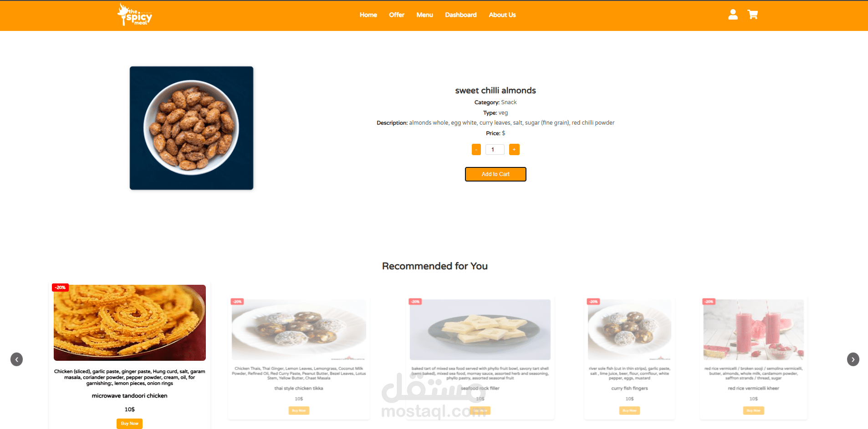Screen dimensions: 868x429
Task: Advance carousel with right arrow
Action: coord(853,359)
